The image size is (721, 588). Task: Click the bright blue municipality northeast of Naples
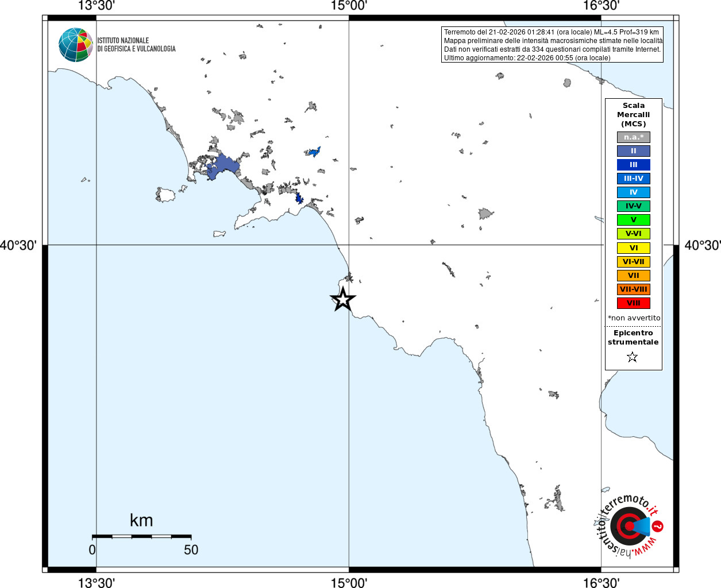[x=314, y=152]
